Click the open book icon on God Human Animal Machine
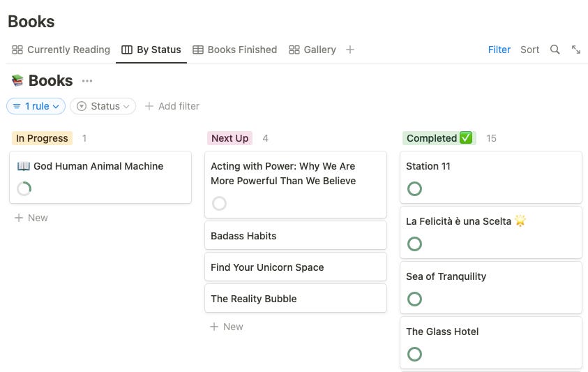The image size is (588, 372). coord(23,166)
